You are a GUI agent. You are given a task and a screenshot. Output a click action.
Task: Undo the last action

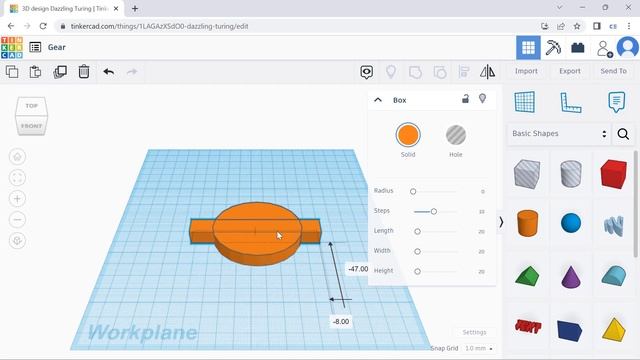pyautogui.click(x=109, y=72)
